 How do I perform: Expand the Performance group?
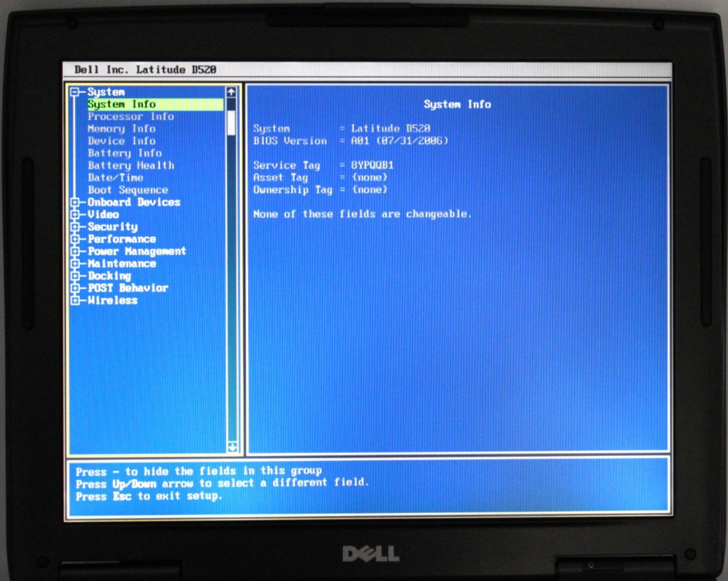(x=75, y=239)
